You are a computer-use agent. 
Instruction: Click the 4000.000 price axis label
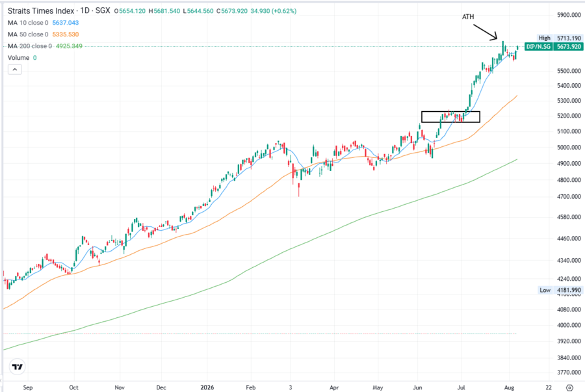click(x=569, y=325)
